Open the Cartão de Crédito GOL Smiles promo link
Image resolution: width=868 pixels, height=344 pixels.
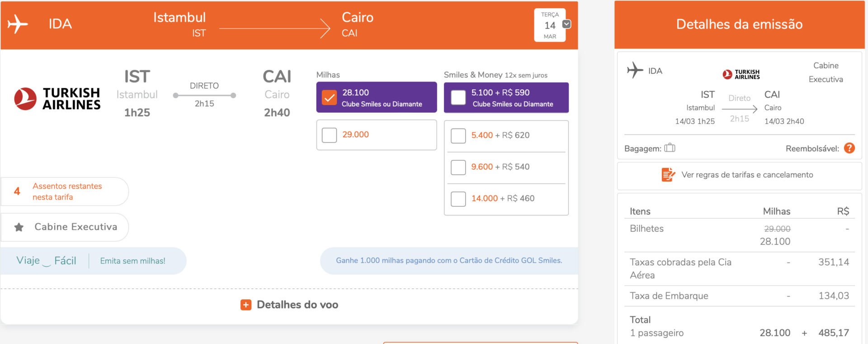[449, 260]
